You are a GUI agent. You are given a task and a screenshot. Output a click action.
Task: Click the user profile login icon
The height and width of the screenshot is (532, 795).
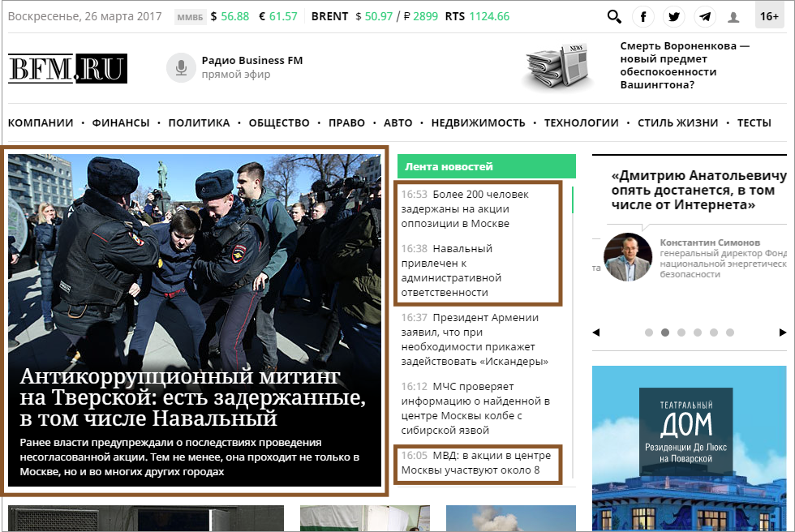click(x=734, y=16)
